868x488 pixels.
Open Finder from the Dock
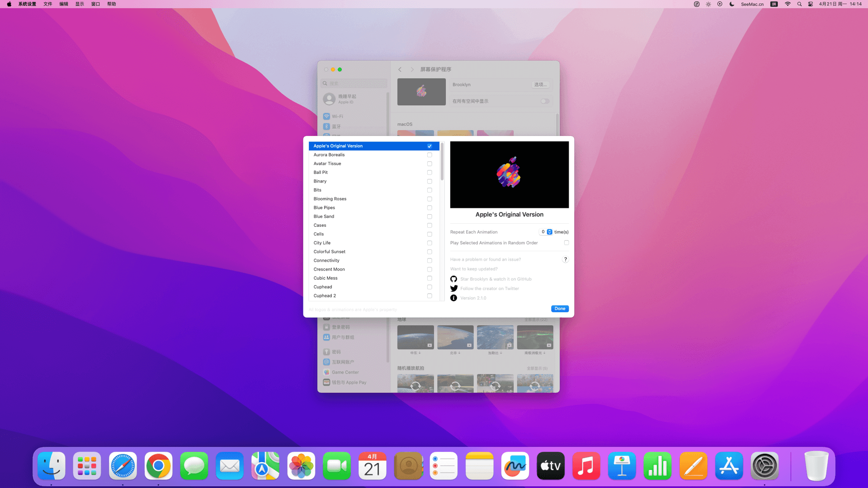tap(52, 466)
